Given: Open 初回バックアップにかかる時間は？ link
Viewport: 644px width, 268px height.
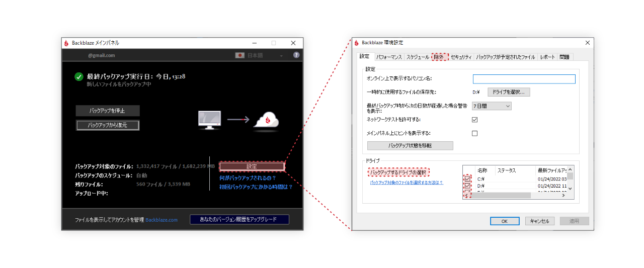Looking at the screenshot, I should 256,187.
